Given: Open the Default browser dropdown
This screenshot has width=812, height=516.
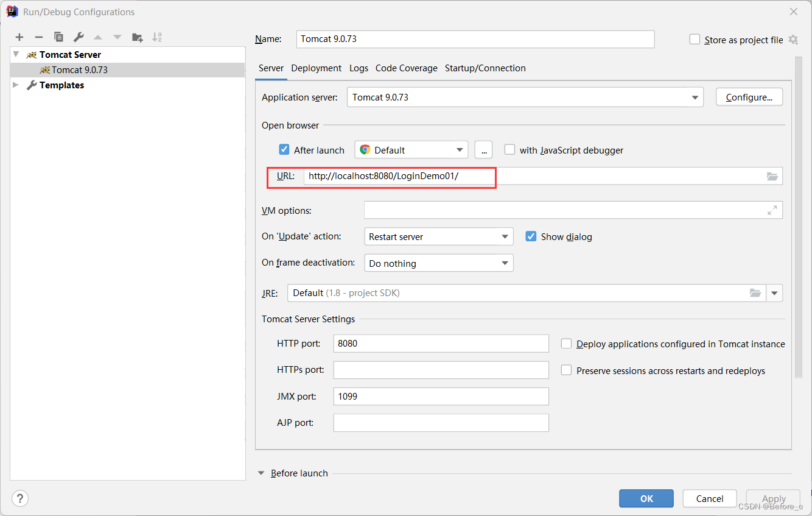Looking at the screenshot, I should 411,150.
